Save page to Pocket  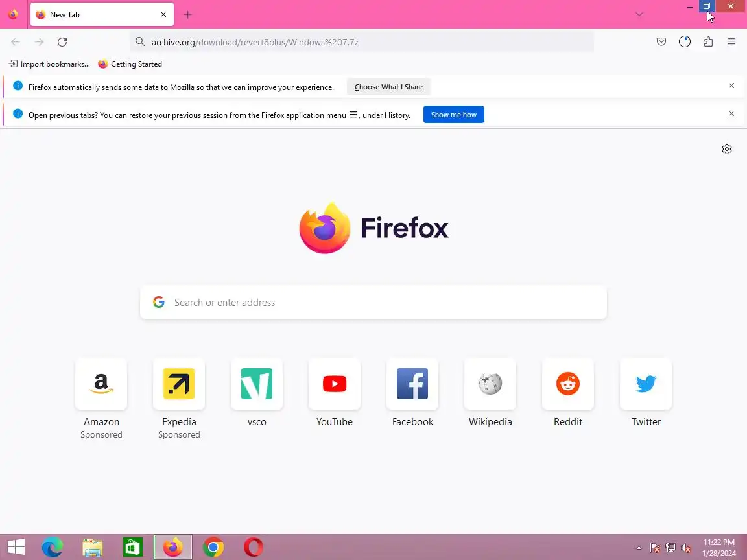tap(661, 42)
